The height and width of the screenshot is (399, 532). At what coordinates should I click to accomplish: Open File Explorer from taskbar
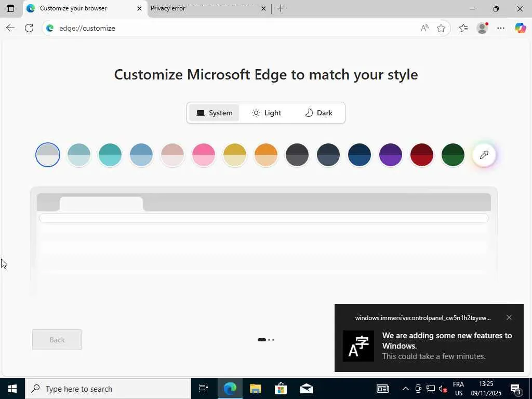coord(255,389)
